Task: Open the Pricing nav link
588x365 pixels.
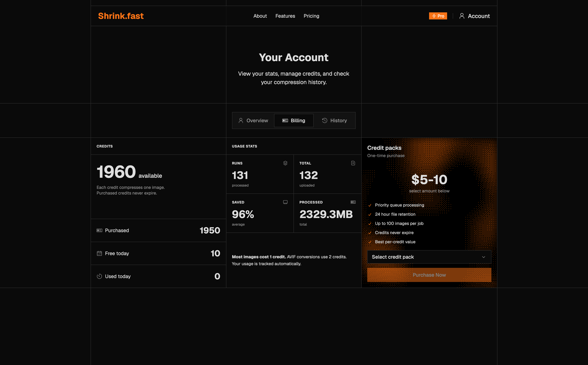Action: click(x=311, y=16)
